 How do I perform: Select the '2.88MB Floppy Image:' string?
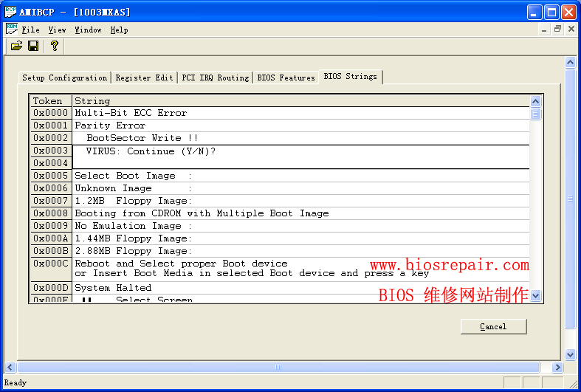(134, 251)
